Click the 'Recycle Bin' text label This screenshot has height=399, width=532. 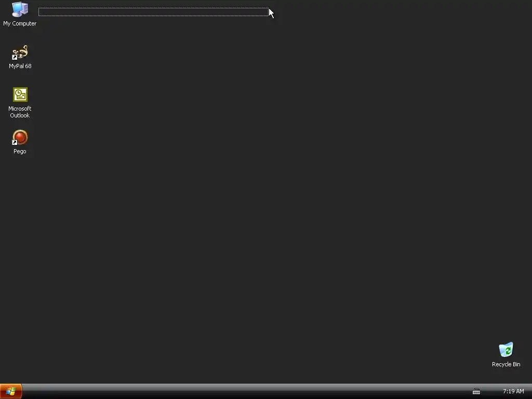pyautogui.click(x=506, y=364)
